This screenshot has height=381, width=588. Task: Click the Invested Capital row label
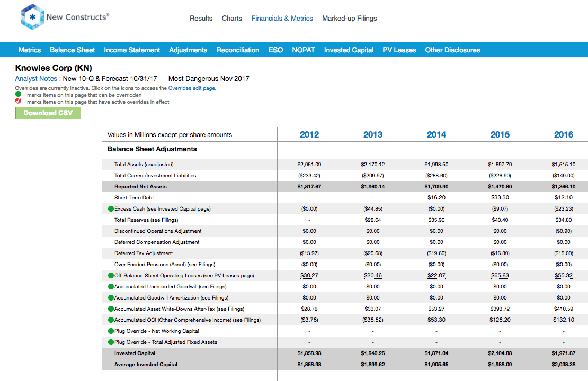point(135,353)
